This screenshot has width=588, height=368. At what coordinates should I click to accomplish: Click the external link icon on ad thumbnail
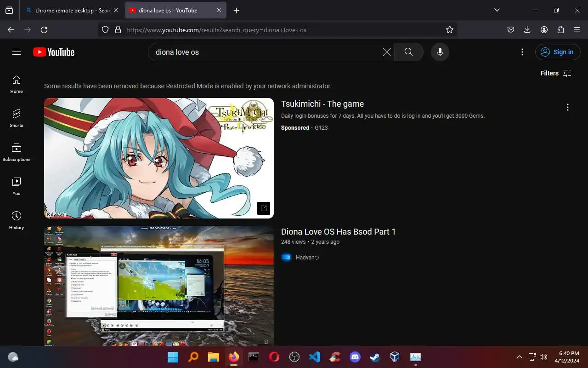pos(264,208)
